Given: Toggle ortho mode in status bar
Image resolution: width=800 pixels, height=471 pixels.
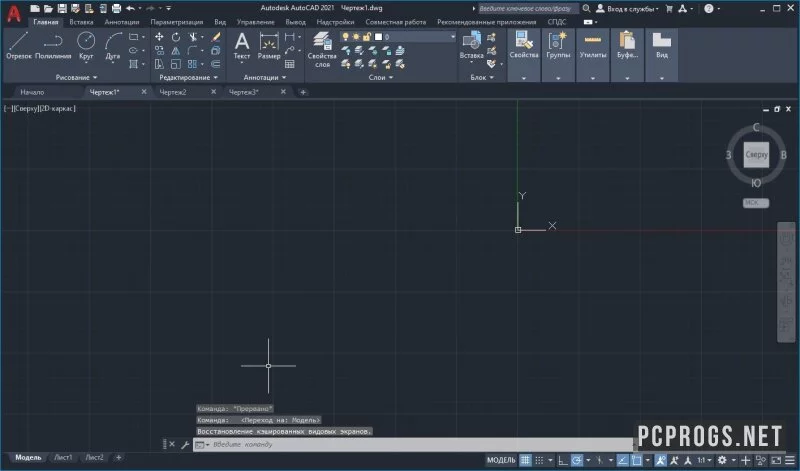Looking at the screenshot, I should [563, 460].
